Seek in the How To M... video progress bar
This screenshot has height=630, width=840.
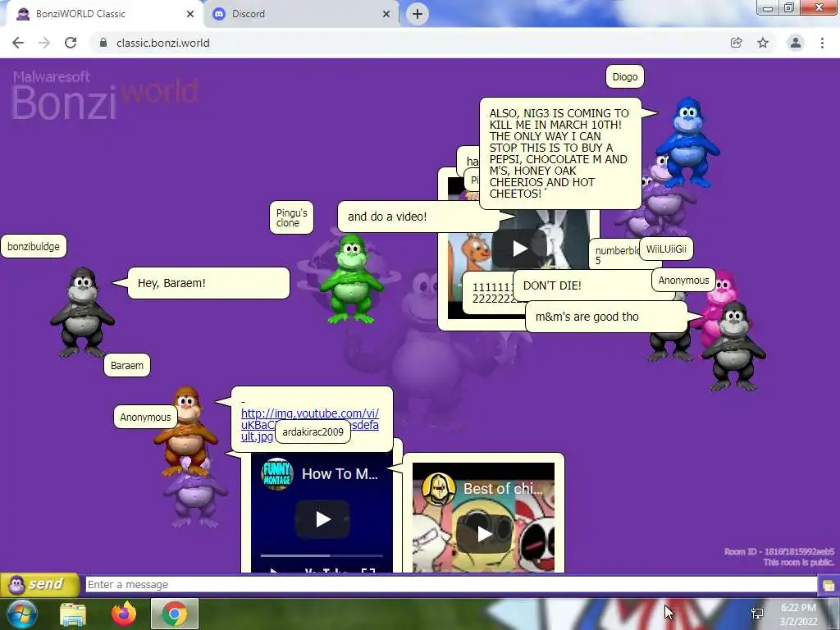pos(322,556)
